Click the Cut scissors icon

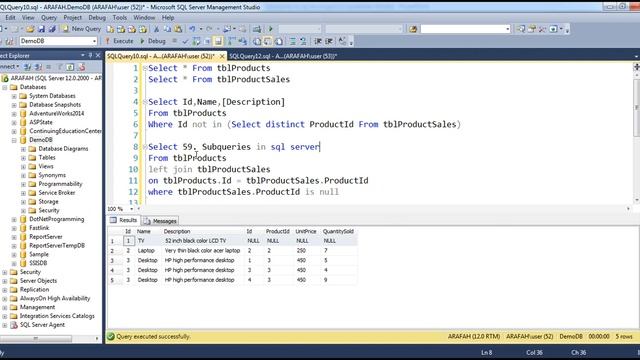coord(156,29)
